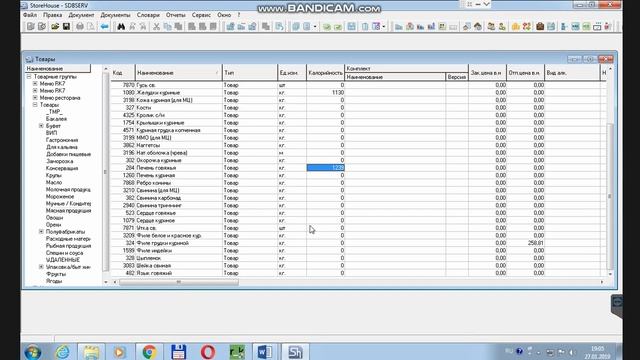640x360 pixels.
Task: Expand the first Меню RK7 node
Action: tap(35, 84)
